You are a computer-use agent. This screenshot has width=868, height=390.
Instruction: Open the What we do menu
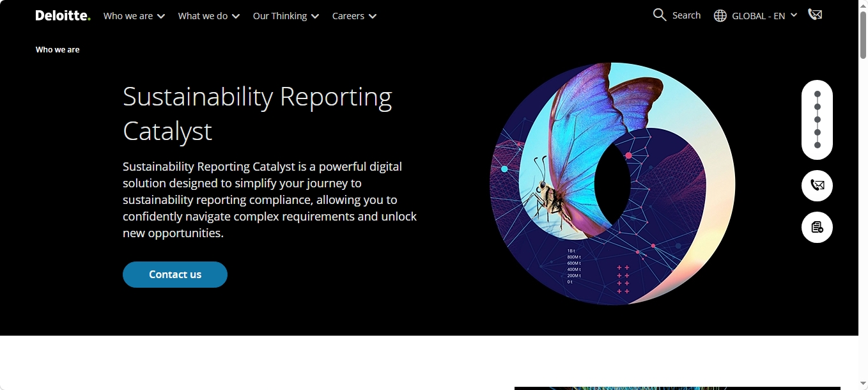(209, 16)
